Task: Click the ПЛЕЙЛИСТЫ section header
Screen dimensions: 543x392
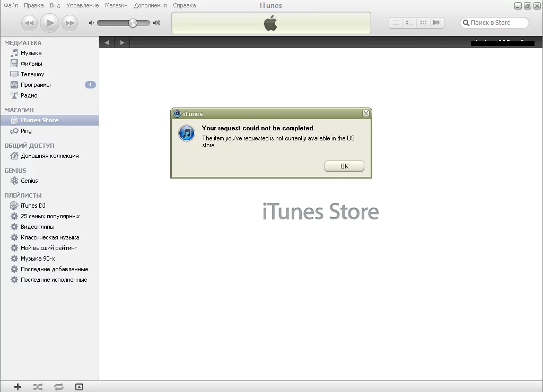Action: tap(23, 195)
